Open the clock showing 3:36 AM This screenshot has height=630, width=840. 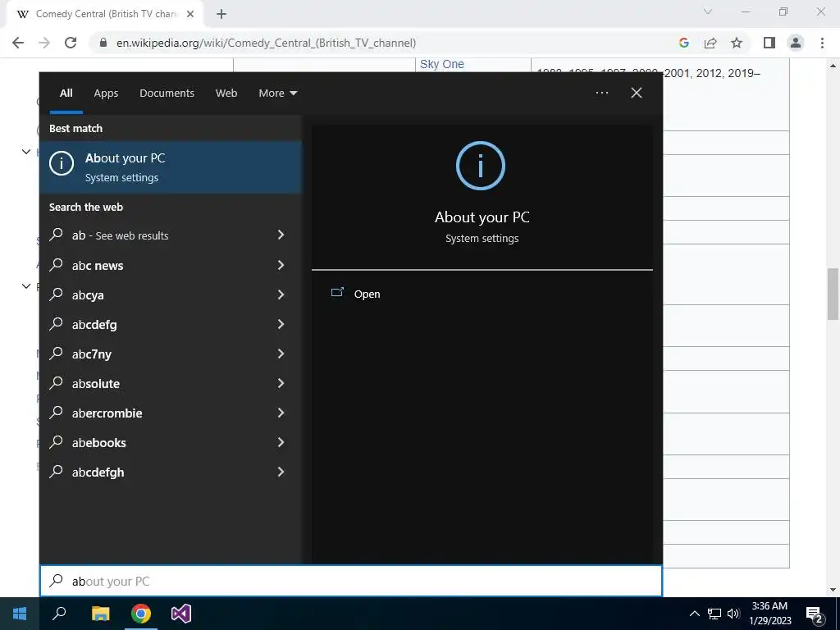coord(769,614)
